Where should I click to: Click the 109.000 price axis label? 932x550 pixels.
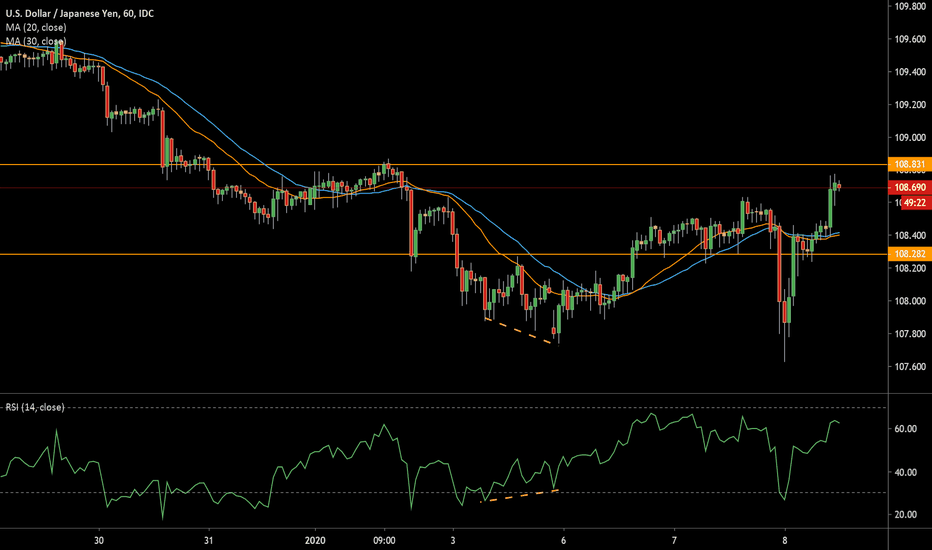pyautogui.click(x=910, y=137)
